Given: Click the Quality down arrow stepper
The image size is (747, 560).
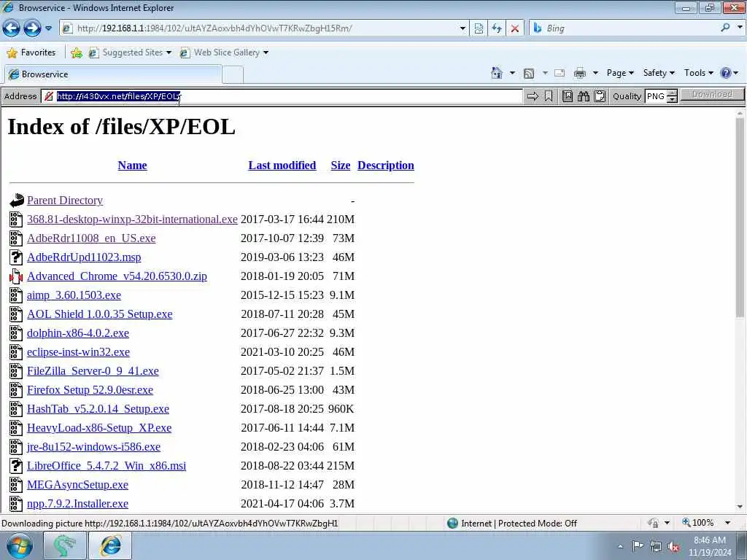Looking at the screenshot, I should 672,99.
